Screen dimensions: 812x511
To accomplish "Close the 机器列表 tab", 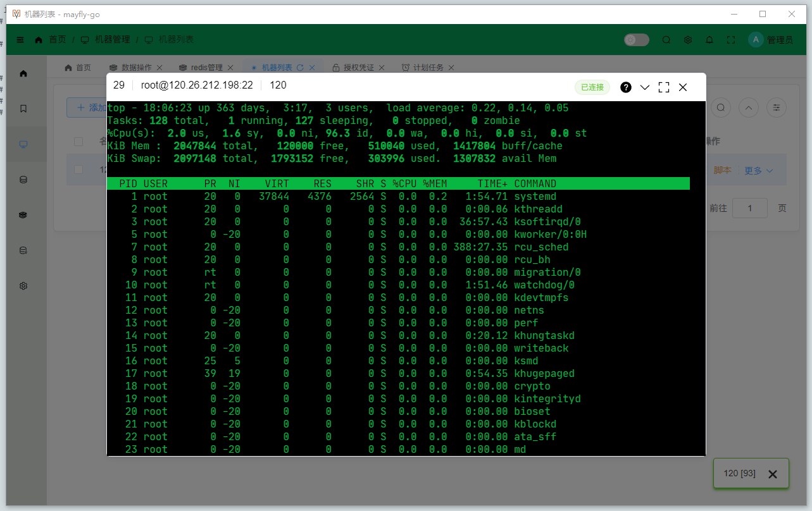I will (x=312, y=67).
